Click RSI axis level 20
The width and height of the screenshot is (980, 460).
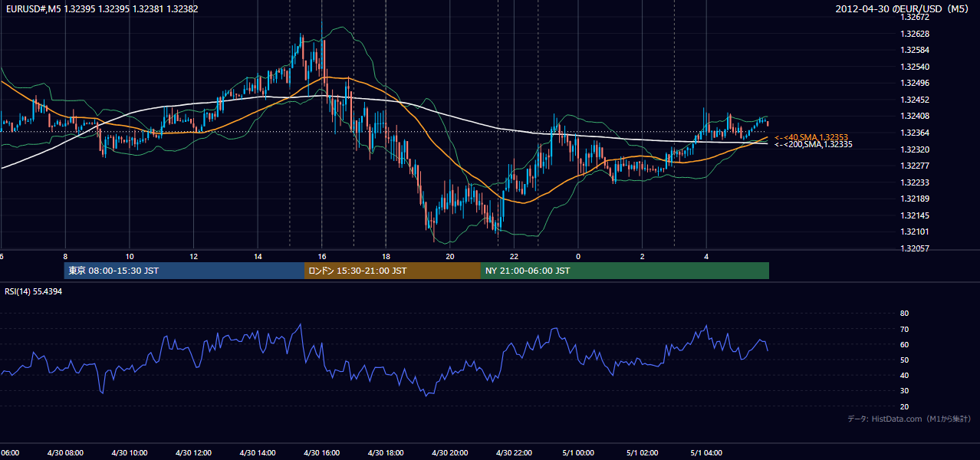pos(904,406)
